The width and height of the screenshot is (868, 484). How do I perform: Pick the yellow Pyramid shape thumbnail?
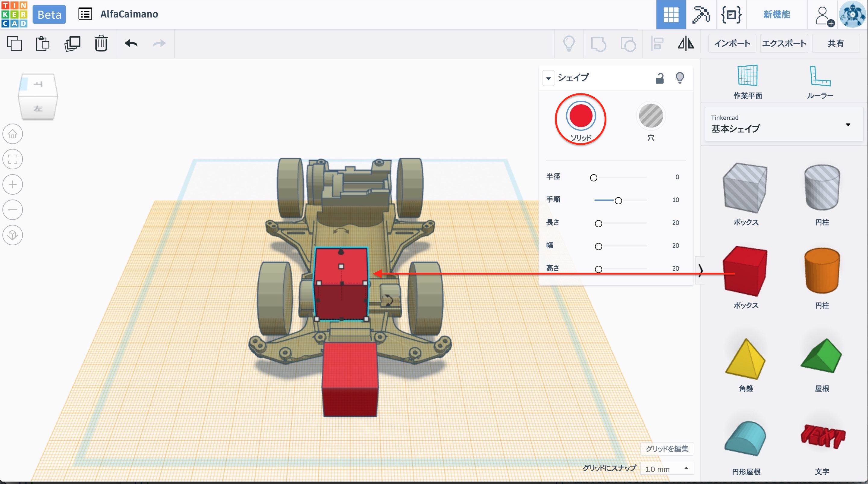[746, 359]
